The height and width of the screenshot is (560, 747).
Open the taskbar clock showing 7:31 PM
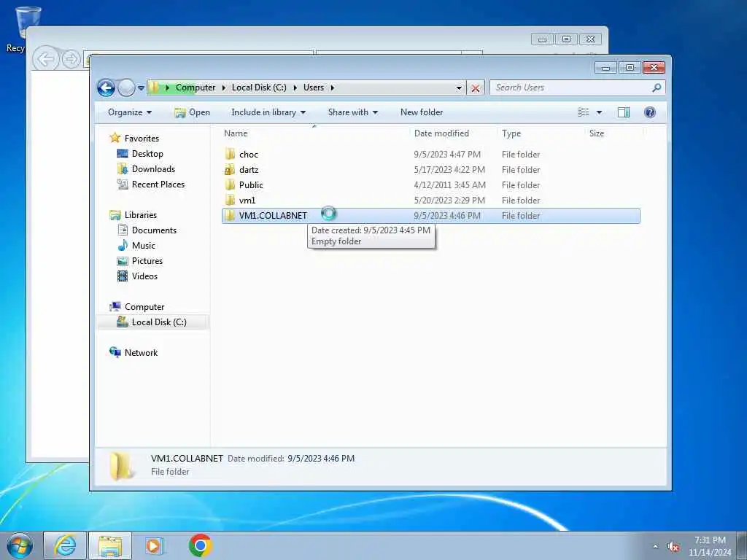pos(710,546)
